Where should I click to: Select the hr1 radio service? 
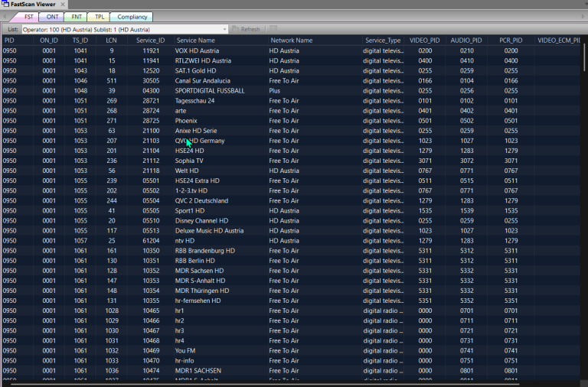click(179, 311)
